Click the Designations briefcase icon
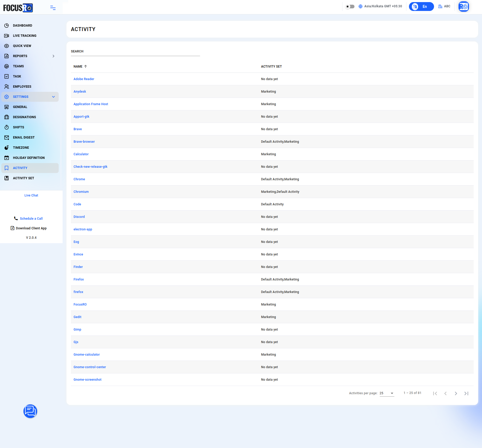 click(x=7, y=117)
